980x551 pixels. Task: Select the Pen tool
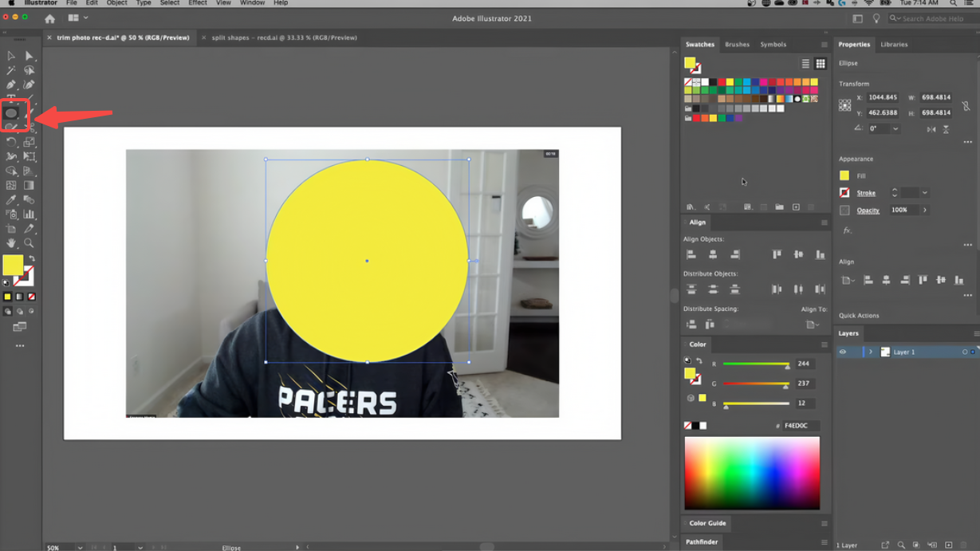click(x=11, y=84)
